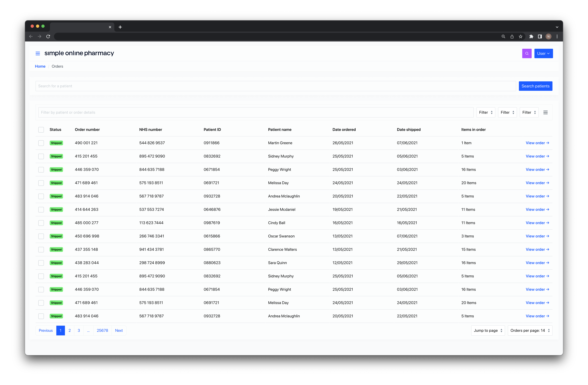Change Orders per page setting
Screen dimensions: 588x385
point(530,330)
